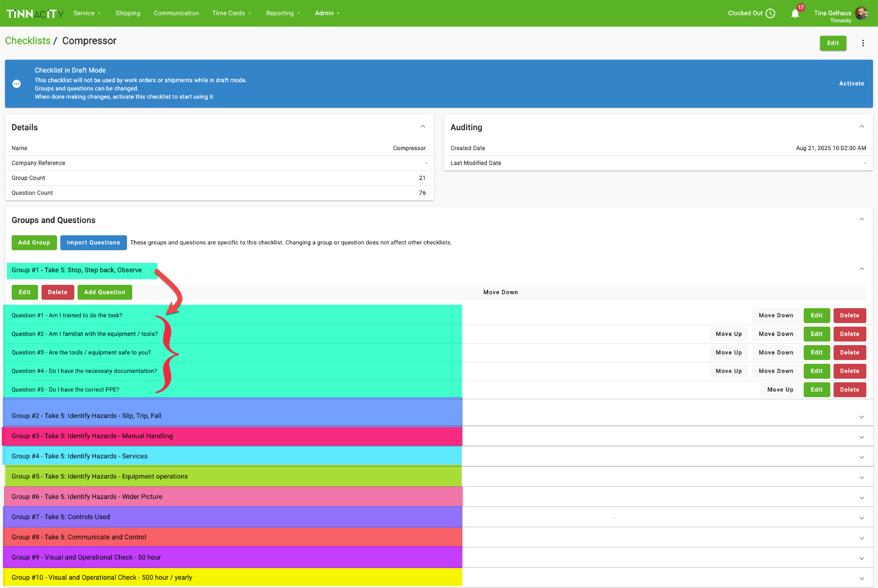Expand Group #6 Wider Picture
Screen dimensions: 878x588
(862, 498)
